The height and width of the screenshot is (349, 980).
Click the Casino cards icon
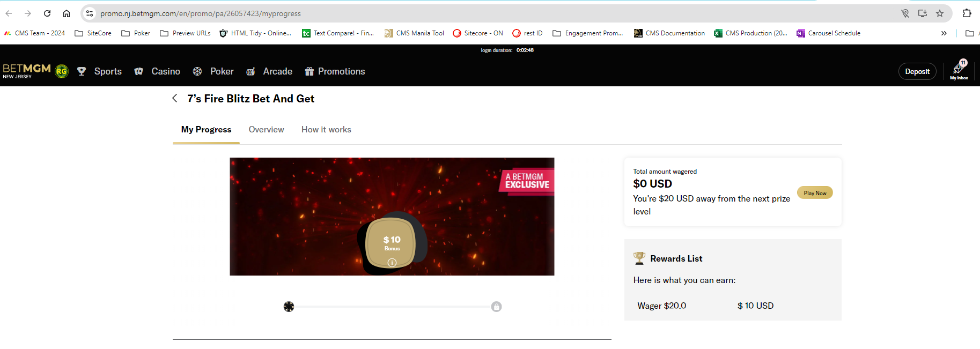point(139,71)
